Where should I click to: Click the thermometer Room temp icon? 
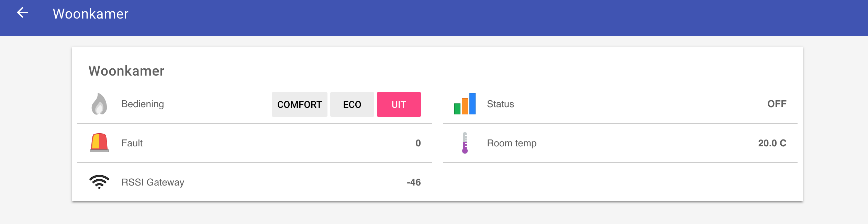(x=465, y=143)
